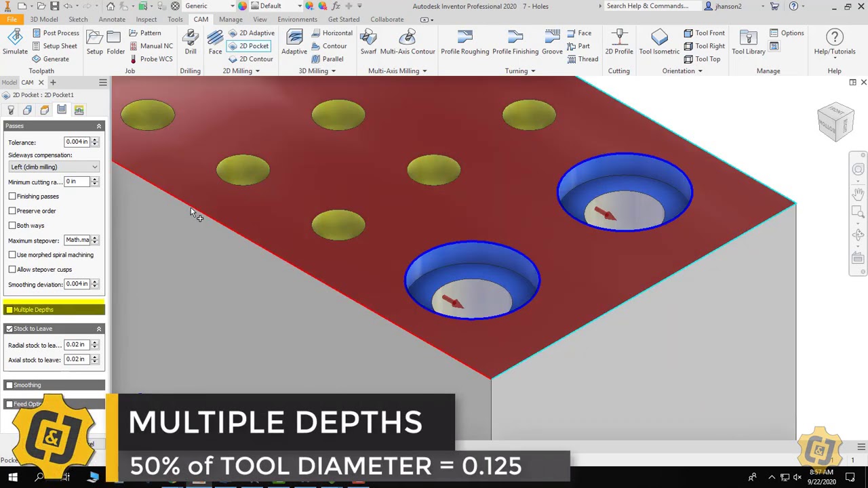868x488 pixels.
Task: Check Allow stepover cusps
Action: [x=12, y=270]
